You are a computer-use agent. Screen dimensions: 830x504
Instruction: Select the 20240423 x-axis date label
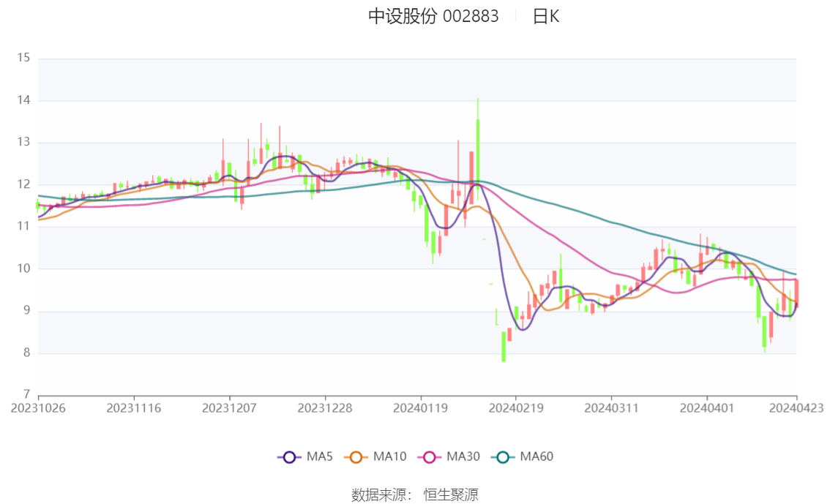click(796, 408)
